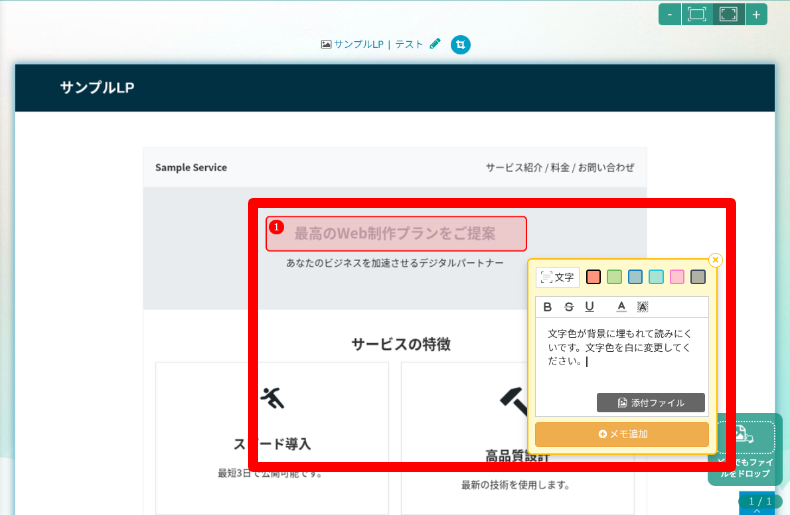This screenshot has width=790, height=515.
Task: Click the あなたのビジネスを加速させる subtitle text
Action: pos(395,263)
